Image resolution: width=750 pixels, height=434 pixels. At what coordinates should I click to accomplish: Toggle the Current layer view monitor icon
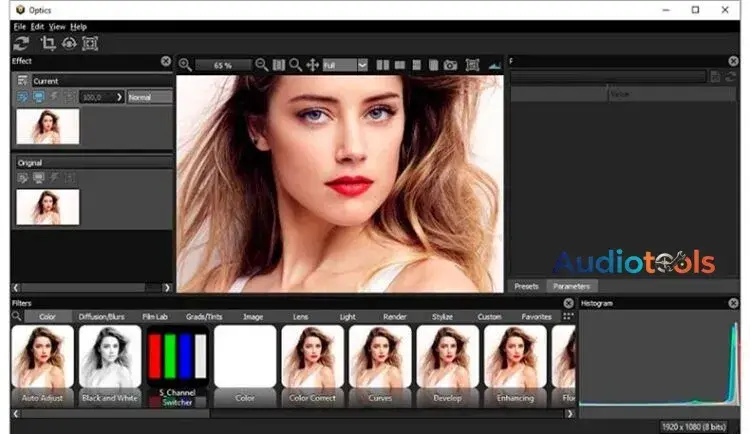tap(39, 97)
